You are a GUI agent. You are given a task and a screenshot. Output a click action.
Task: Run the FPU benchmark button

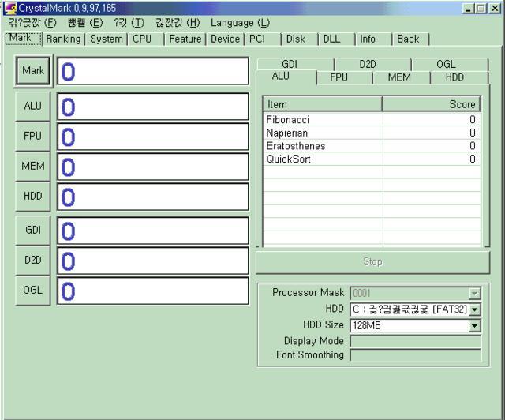(33, 136)
